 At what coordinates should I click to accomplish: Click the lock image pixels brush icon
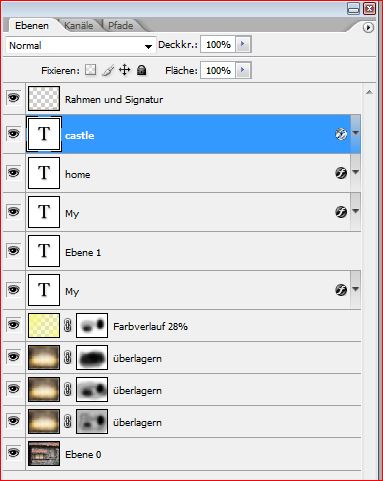pyautogui.click(x=108, y=70)
